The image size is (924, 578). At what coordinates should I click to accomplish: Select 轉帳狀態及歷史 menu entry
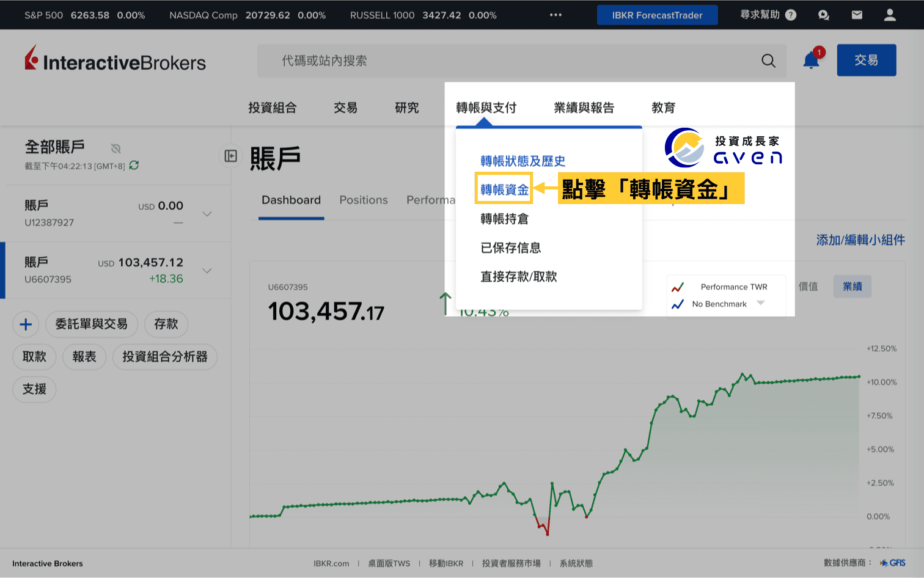[x=523, y=161]
